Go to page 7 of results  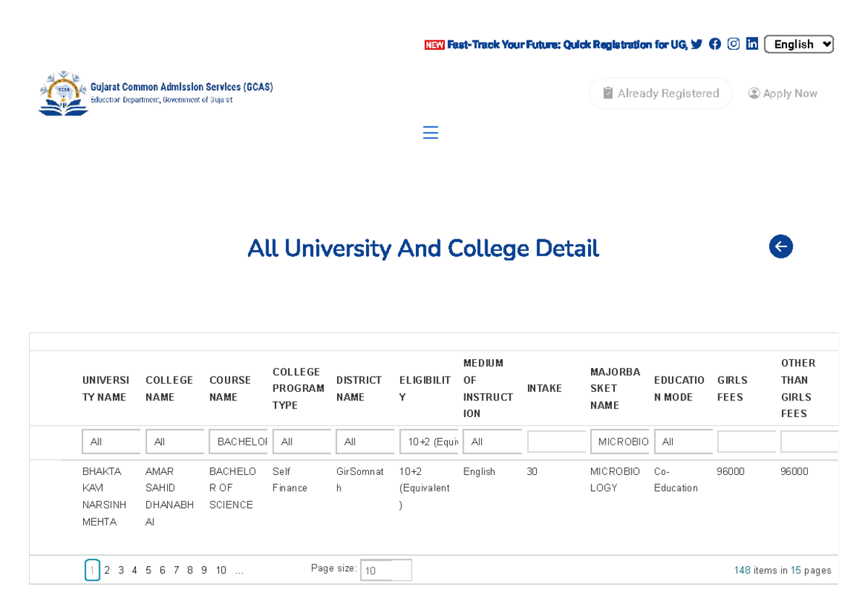[176, 570]
